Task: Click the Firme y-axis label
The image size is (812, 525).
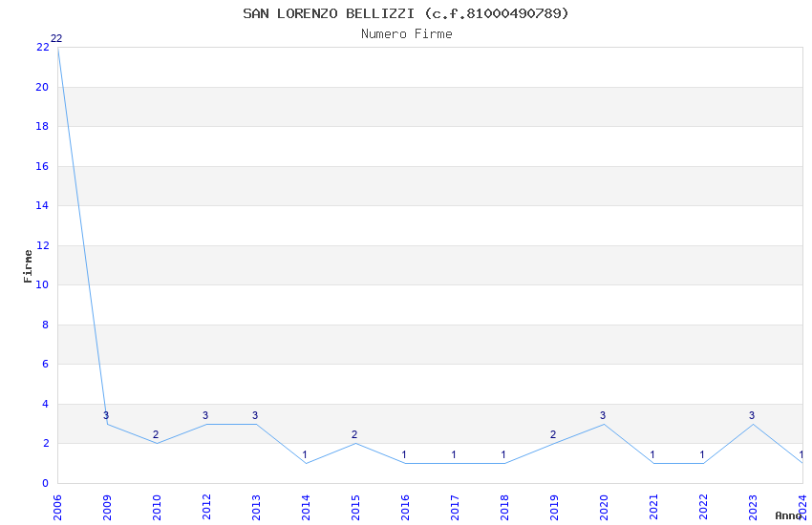Action: pyautogui.click(x=28, y=265)
